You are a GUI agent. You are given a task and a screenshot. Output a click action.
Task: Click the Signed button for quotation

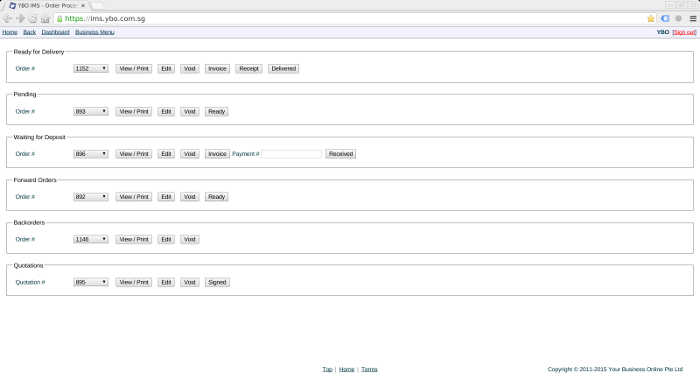tap(217, 282)
